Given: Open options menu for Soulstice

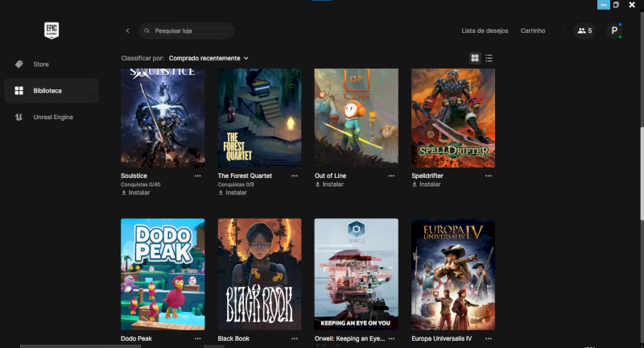Looking at the screenshot, I should click(x=197, y=176).
